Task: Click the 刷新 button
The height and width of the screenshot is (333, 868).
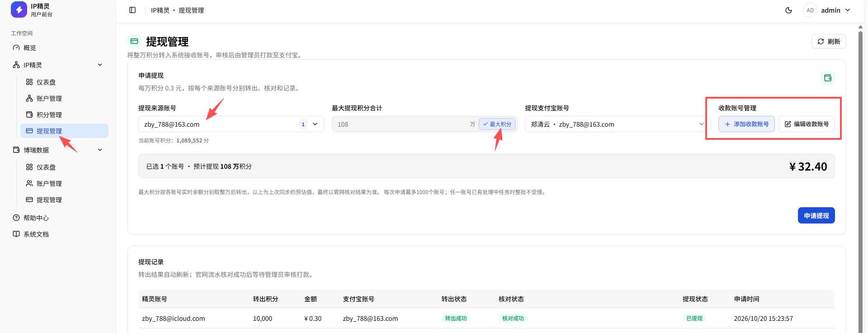Action: coord(829,41)
